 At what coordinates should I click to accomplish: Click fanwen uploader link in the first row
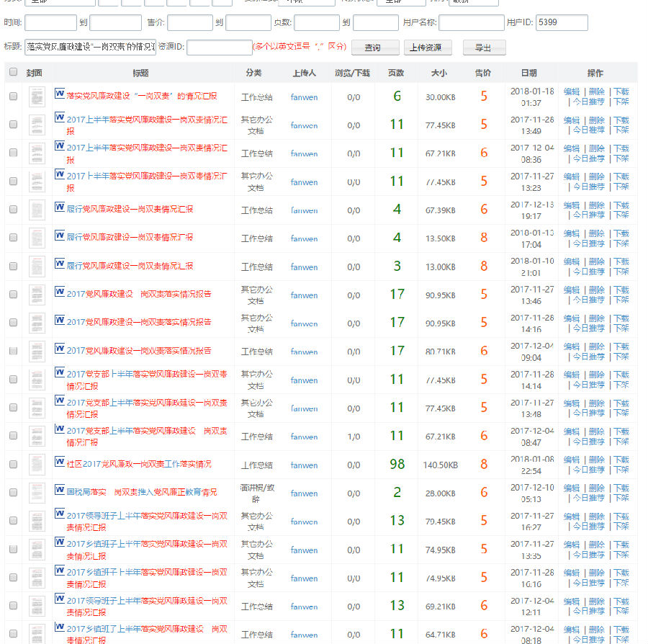(304, 97)
